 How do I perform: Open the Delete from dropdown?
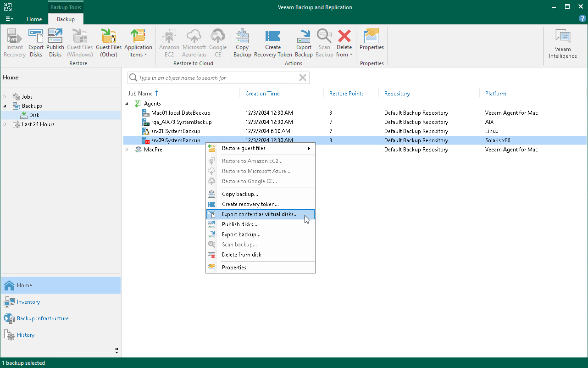pyautogui.click(x=344, y=43)
